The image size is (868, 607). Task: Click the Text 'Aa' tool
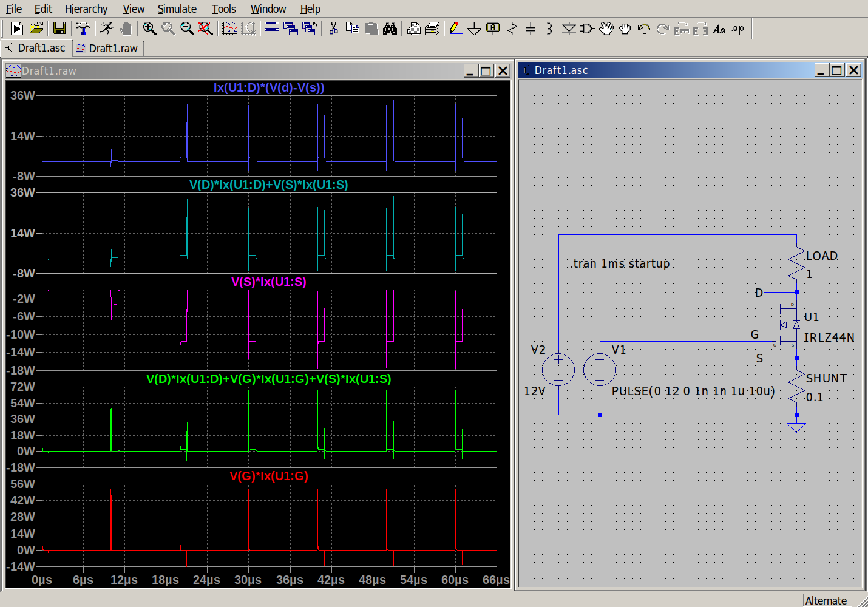(x=719, y=29)
